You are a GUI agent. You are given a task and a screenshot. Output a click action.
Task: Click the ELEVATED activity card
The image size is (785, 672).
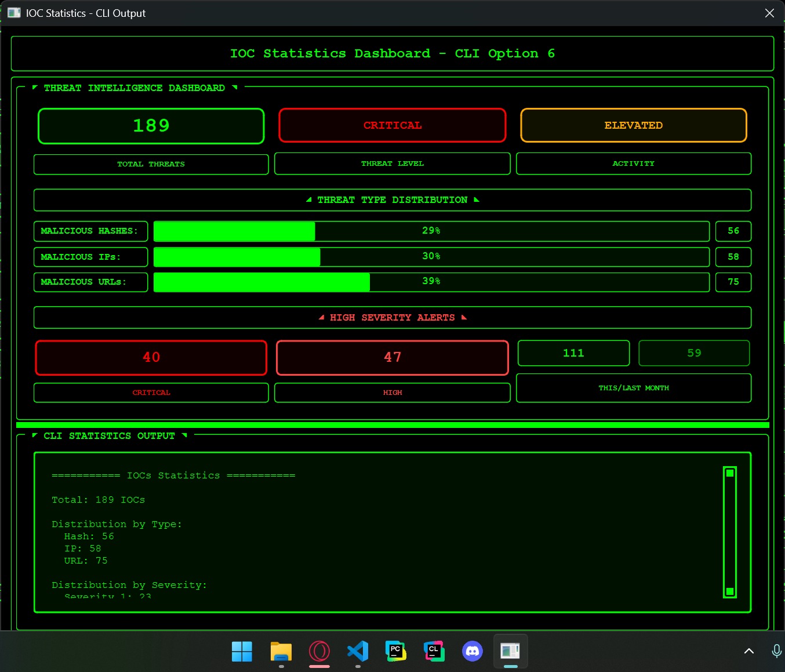point(634,125)
